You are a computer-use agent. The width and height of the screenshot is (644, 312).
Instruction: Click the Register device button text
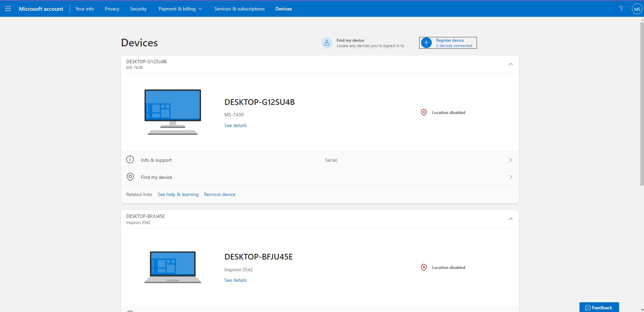click(x=450, y=40)
